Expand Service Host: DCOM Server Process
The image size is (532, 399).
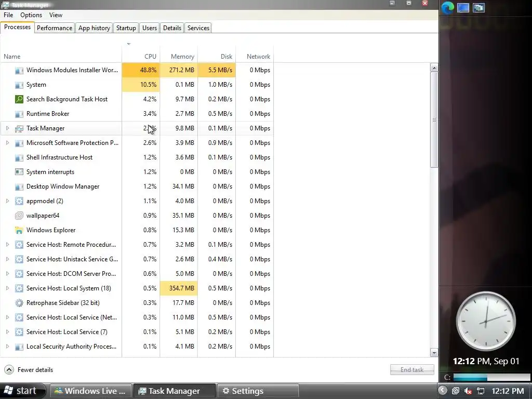point(7,274)
